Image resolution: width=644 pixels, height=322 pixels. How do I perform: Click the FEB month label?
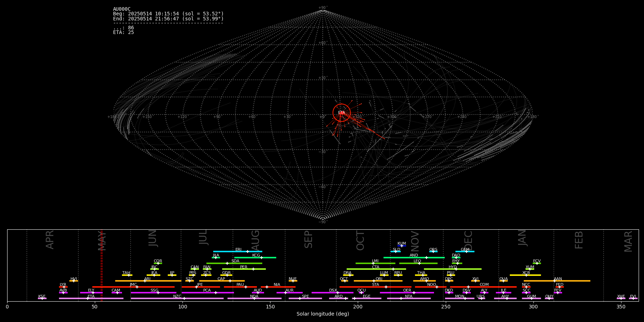click(579, 240)
